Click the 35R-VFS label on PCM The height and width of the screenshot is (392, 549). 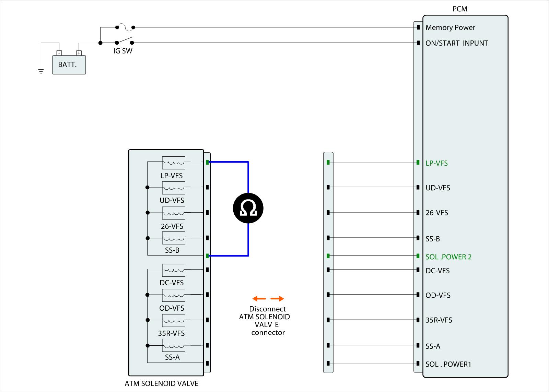coord(439,320)
